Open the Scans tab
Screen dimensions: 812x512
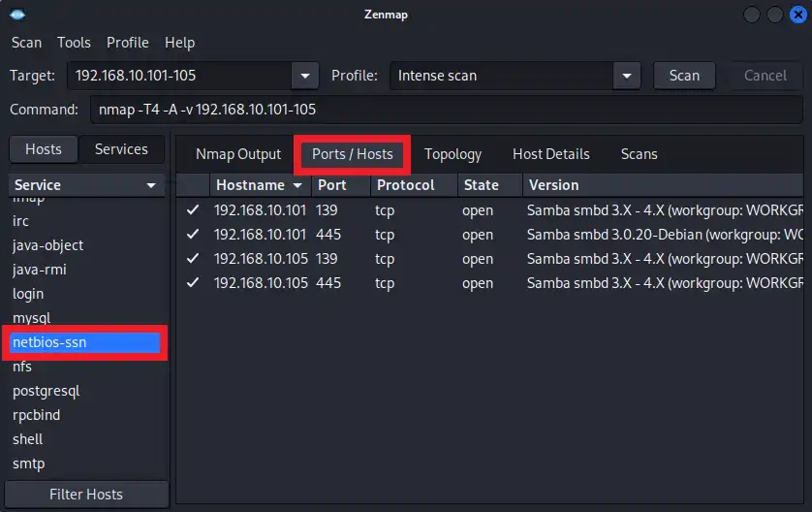[x=639, y=154]
